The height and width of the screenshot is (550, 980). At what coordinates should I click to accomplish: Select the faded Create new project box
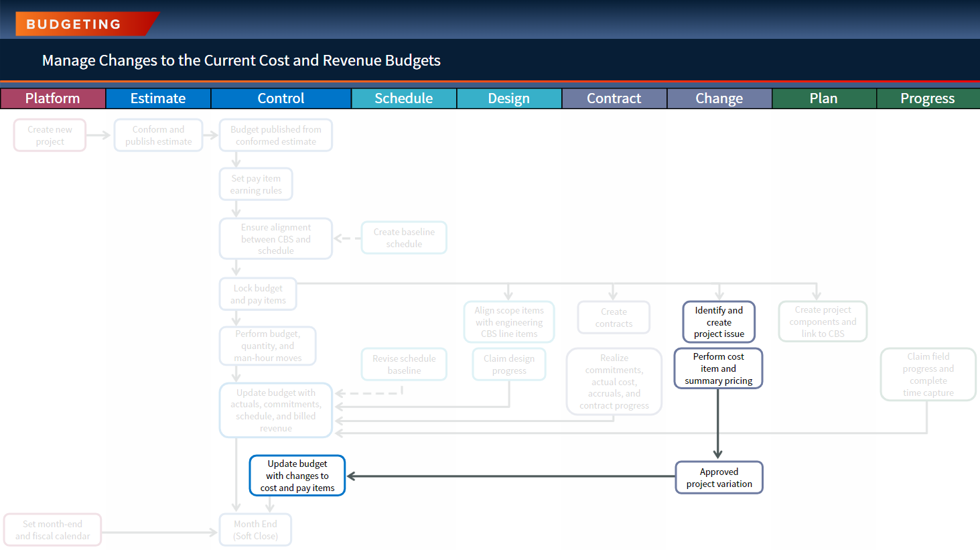click(50, 135)
